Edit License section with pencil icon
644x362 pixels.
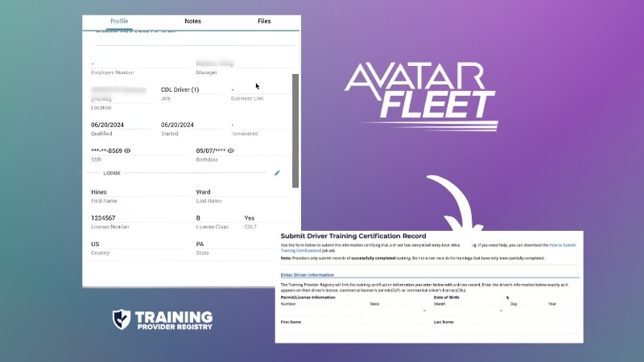[277, 173]
